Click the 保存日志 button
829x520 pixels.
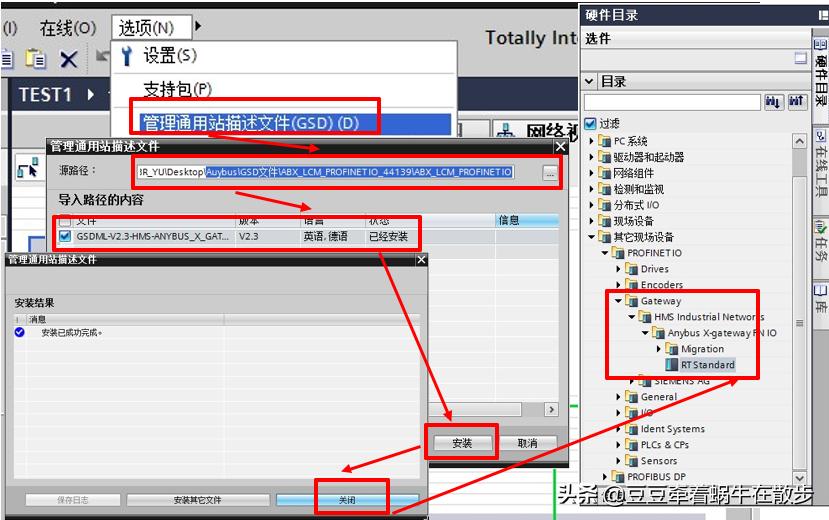point(73,499)
